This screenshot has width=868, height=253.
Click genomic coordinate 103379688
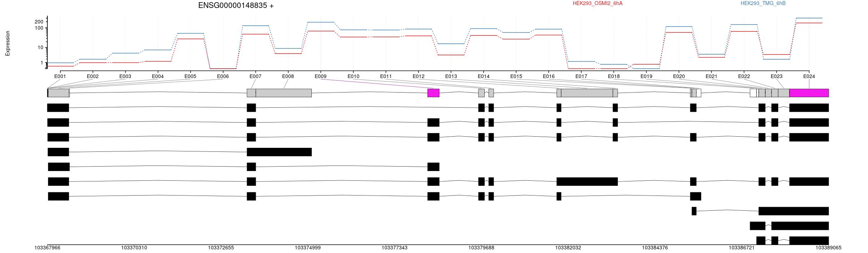point(481,248)
